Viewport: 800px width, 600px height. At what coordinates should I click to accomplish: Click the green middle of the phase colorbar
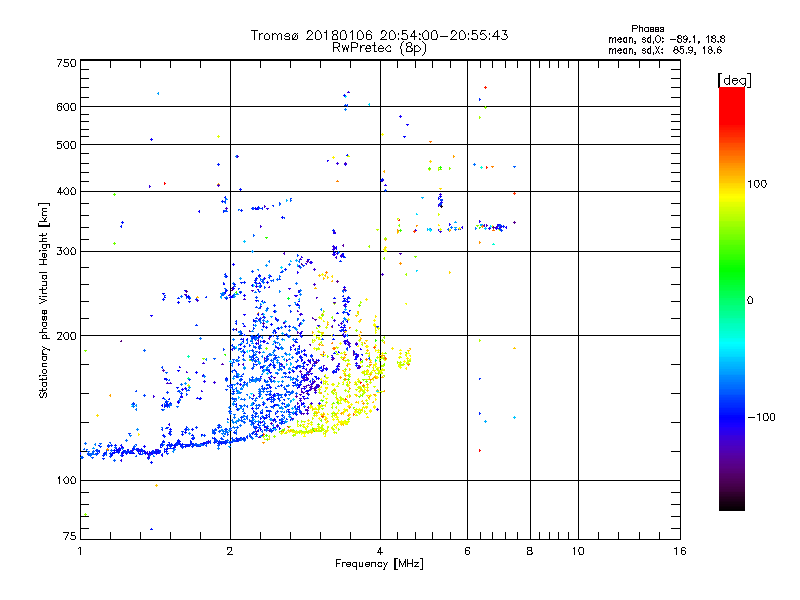point(732,276)
